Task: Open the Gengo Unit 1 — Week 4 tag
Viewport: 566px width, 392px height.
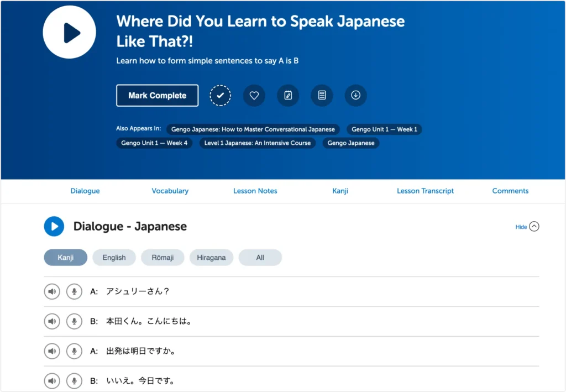Action: pyautogui.click(x=154, y=143)
